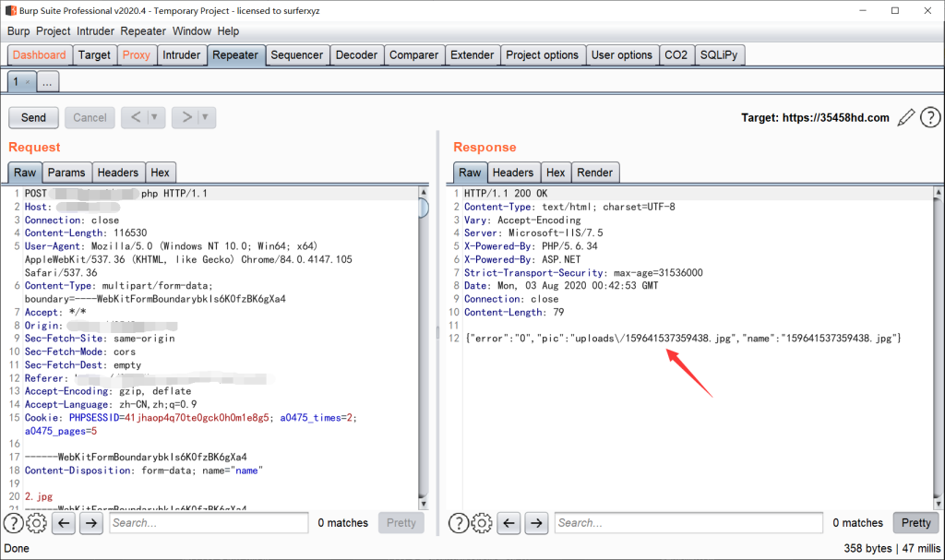
Task: Click the 2.jpg text in request
Action: click(39, 496)
